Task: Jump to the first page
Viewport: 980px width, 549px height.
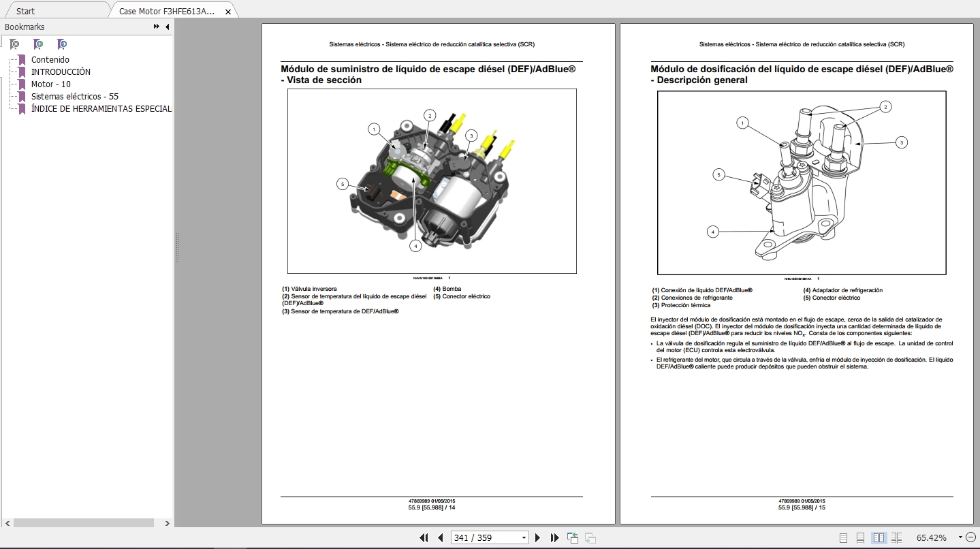Action: pos(424,537)
